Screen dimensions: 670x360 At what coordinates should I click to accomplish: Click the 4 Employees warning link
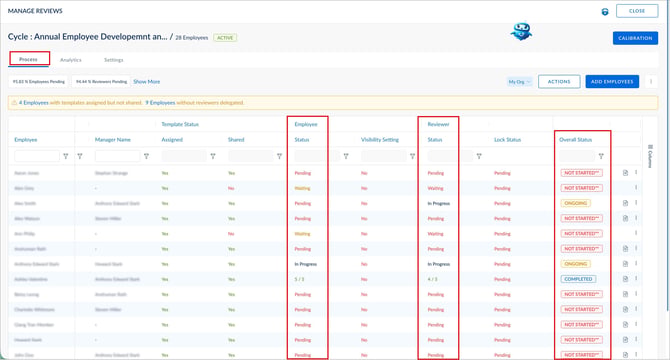click(34, 102)
